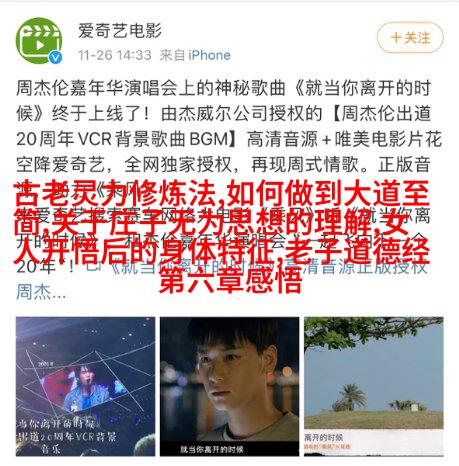
Task: Follow the account with +关注 button
Action: coord(410,37)
